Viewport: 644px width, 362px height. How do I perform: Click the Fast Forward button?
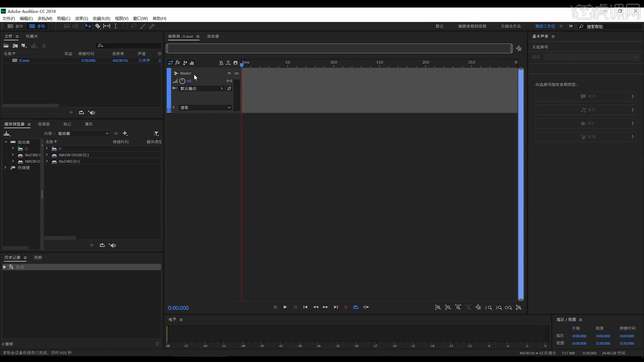[325, 307]
